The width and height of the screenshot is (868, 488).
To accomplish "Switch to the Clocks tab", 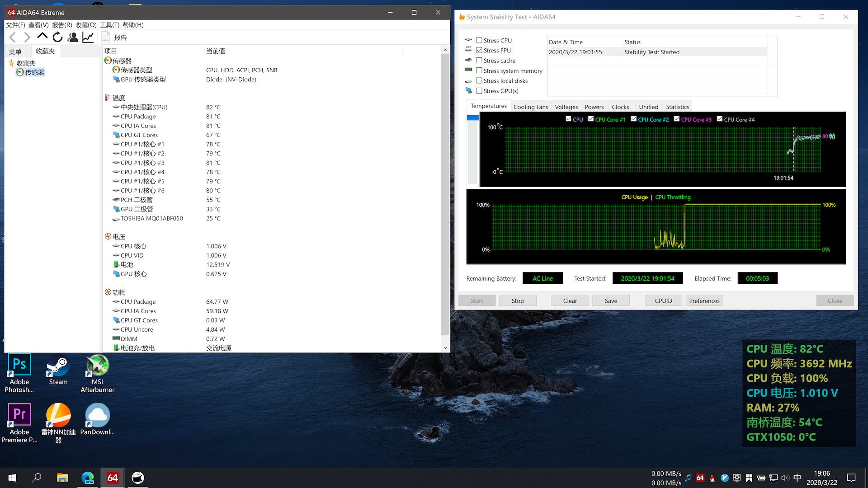I will 620,107.
